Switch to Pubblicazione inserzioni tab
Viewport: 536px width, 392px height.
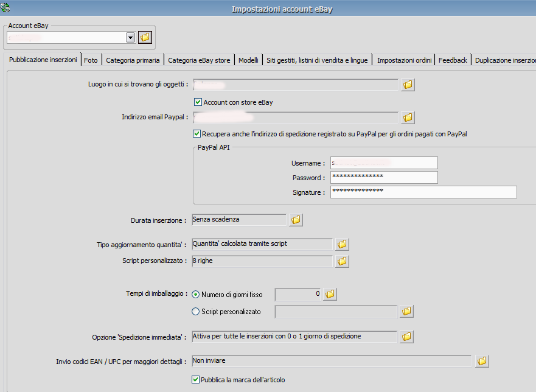click(43, 60)
